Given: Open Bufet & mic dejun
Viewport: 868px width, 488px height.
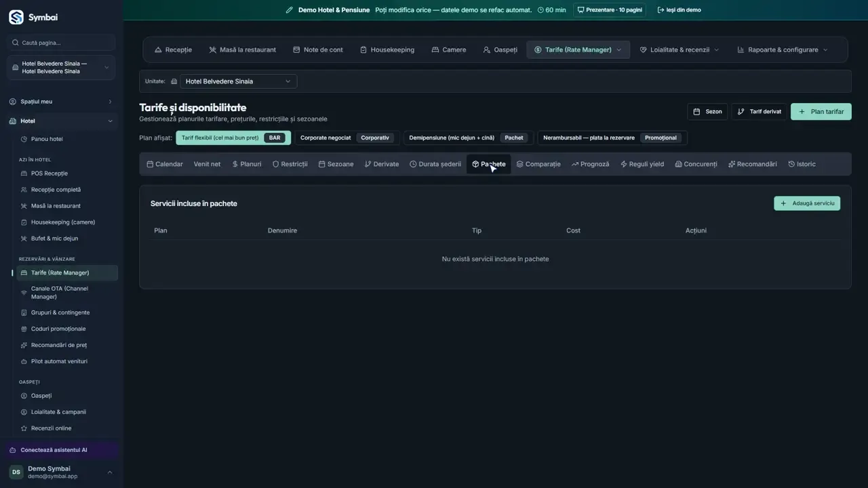Looking at the screenshot, I should click(54, 239).
